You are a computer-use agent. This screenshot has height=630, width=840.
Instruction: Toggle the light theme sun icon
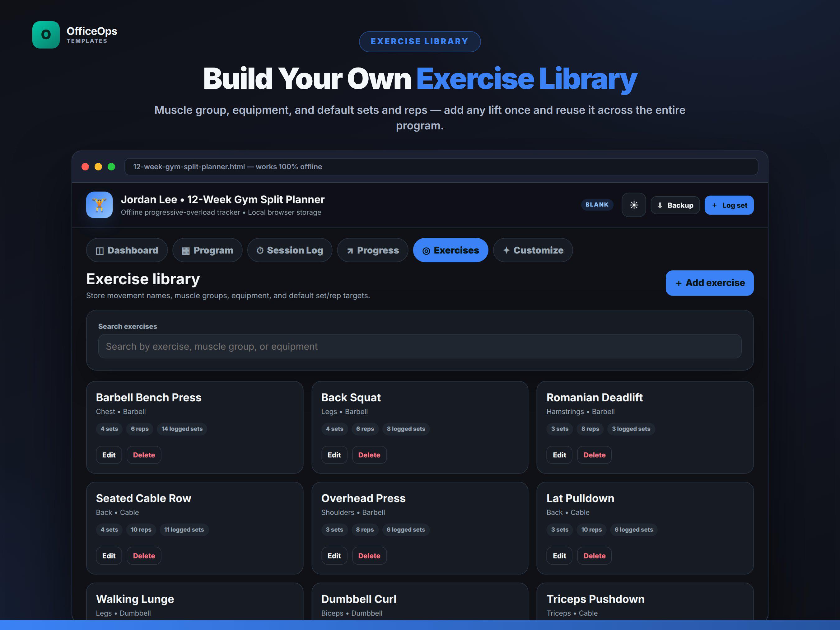coord(633,205)
